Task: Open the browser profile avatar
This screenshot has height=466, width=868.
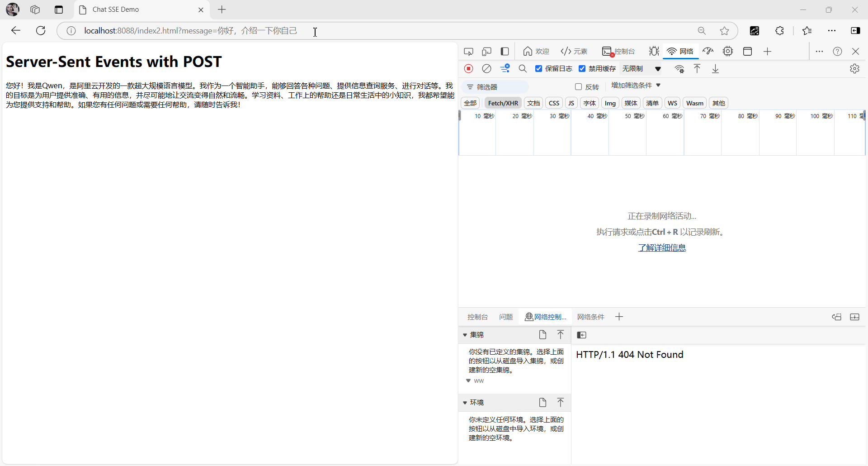Action: click(x=13, y=10)
